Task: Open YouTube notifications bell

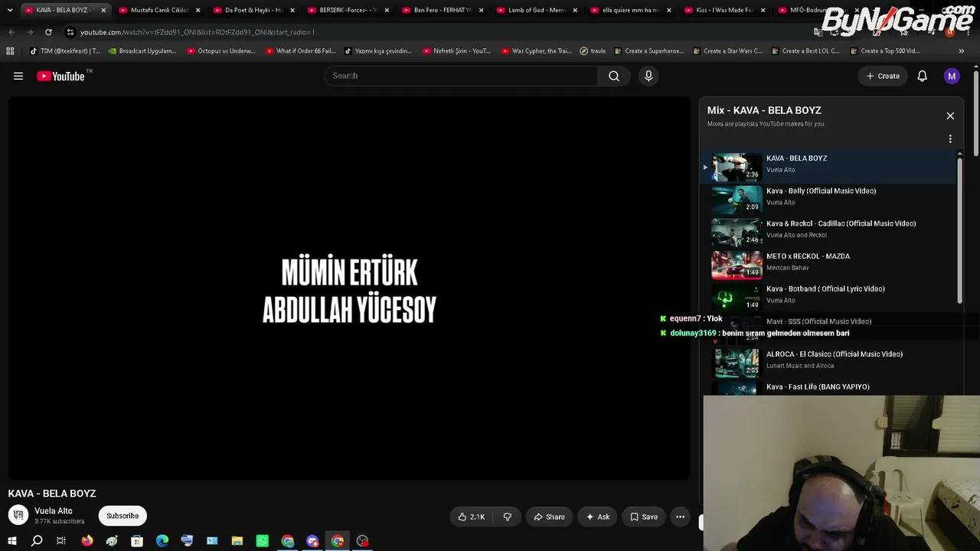Action: [923, 76]
